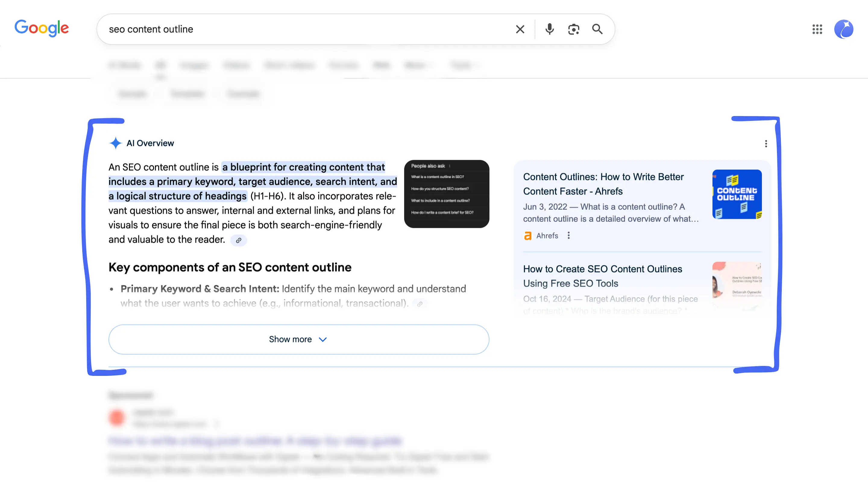The height and width of the screenshot is (488, 868).
Task: Open AI Overview three-dot options menu
Action: pos(766,144)
